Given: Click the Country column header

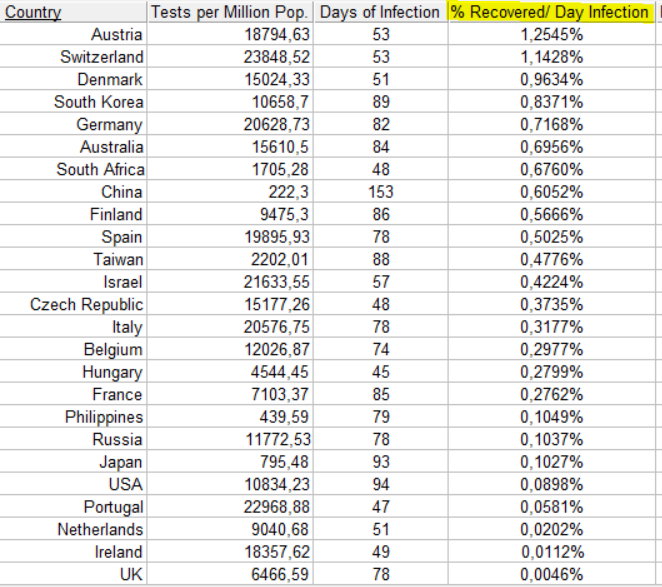Looking at the screenshot, I should click(x=33, y=12).
